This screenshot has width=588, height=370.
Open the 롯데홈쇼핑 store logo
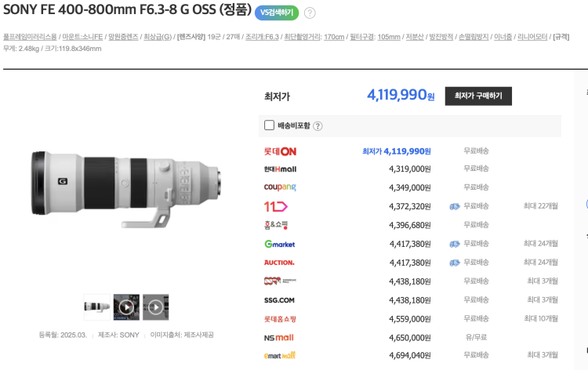[x=280, y=319]
